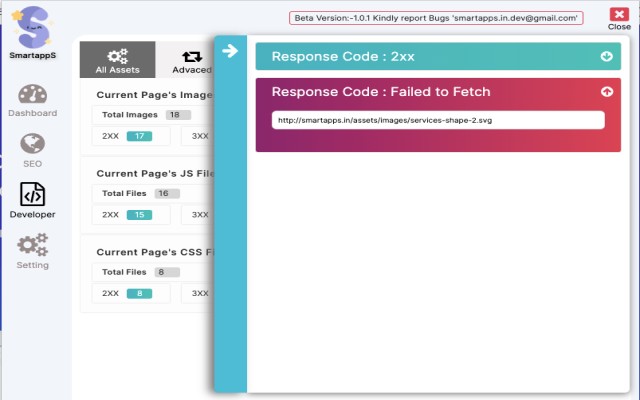Click the Total Images 18 badge
Screen dimensions: 640x400
(178, 115)
